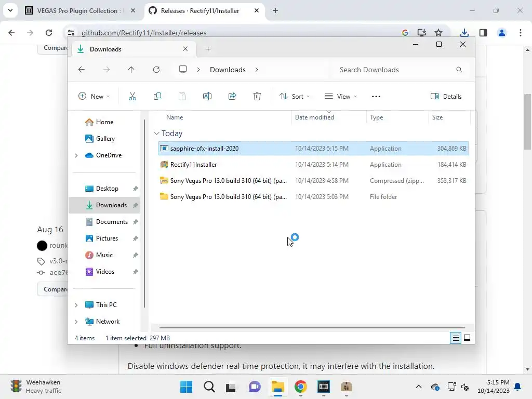Open the See more three-dots menu
532x399 pixels.
click(x=376, y=96)
